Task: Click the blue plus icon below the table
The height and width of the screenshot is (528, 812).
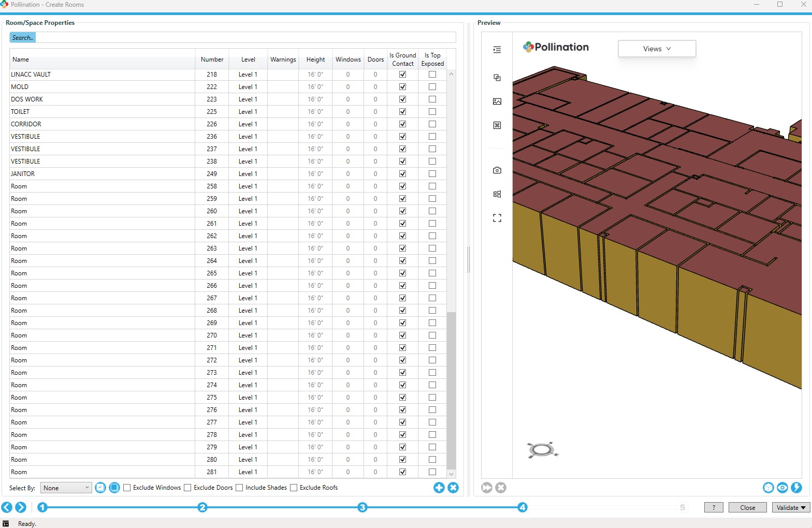Action: (x=439, y=488)
